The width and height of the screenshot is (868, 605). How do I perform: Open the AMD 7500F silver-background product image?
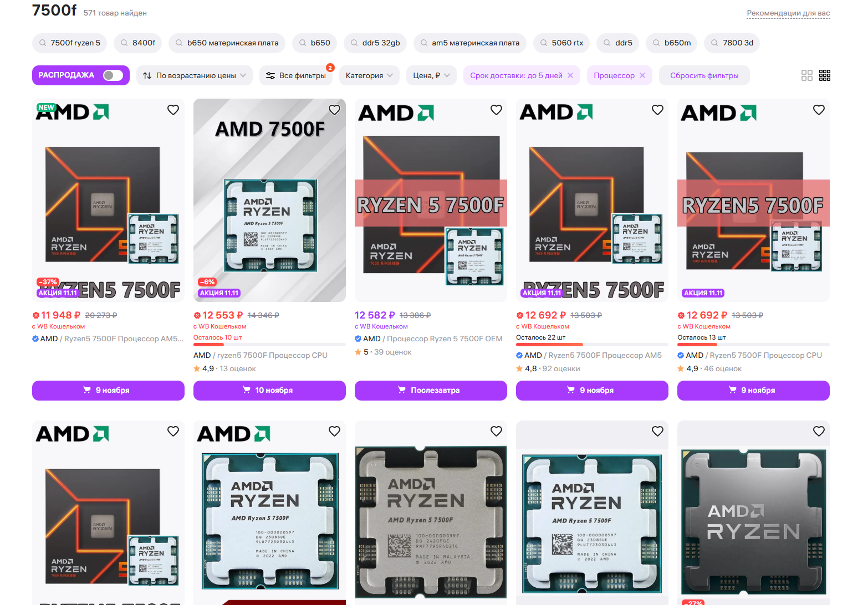pos(269,200)
